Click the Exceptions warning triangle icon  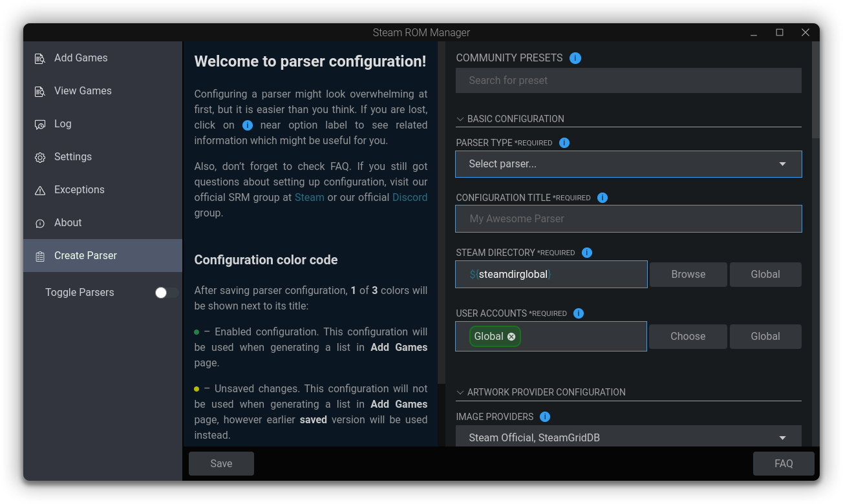pyautogui.click(x=40, y=190)
